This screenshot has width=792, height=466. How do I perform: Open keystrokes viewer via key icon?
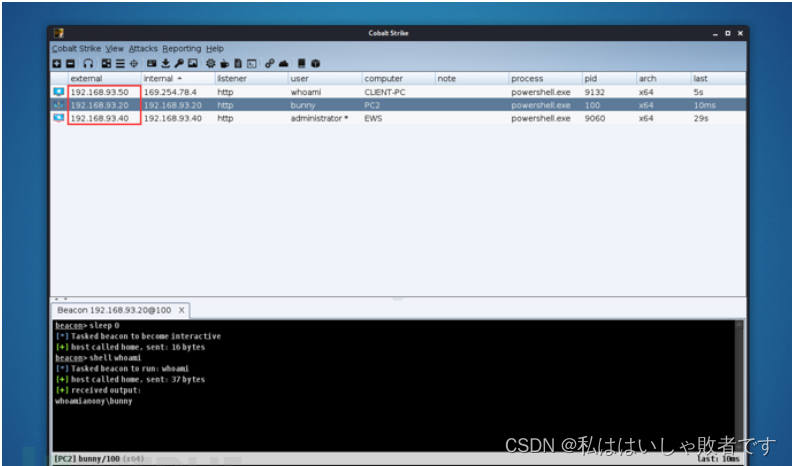(x=179, y=64)
